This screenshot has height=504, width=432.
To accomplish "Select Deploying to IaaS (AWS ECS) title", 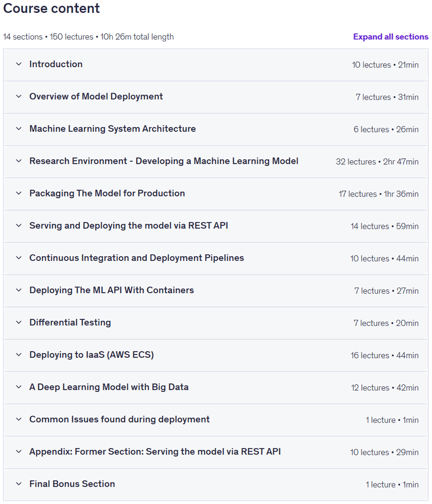I will pos(92,355).
